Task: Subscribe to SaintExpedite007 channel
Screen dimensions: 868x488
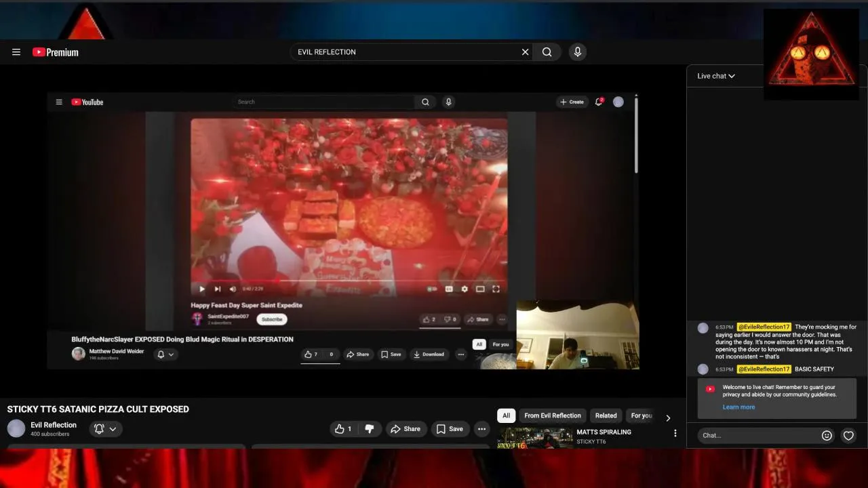Action: coord(272,319)
